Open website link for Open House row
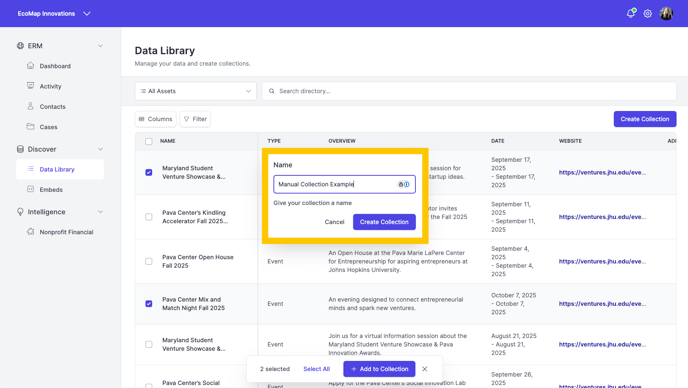Viewport: 688px width, 388px height. click(602, 261)
